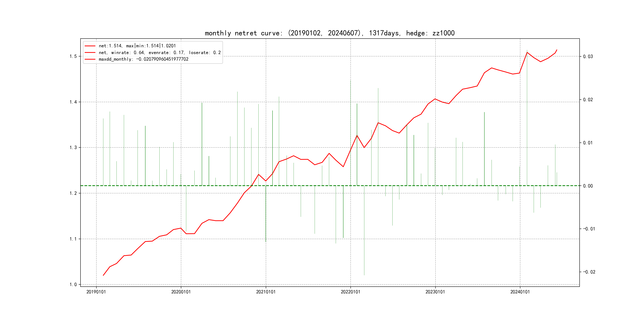Click the maxdd_monthly legend entry
The width and height of the screenshot is (644, 322).
pos(143,59)
